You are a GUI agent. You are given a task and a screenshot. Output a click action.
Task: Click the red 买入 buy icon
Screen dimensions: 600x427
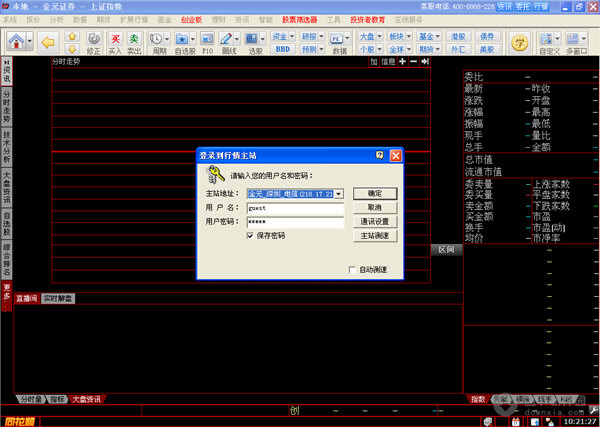115,39
